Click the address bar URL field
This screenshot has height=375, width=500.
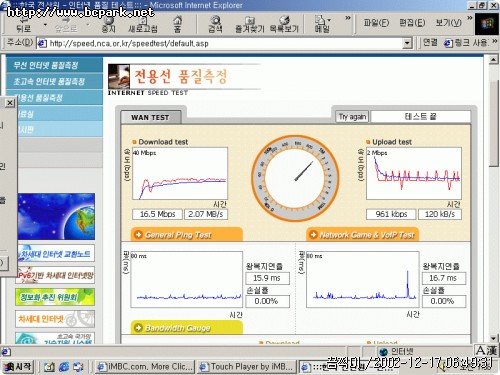coord(220,43)
